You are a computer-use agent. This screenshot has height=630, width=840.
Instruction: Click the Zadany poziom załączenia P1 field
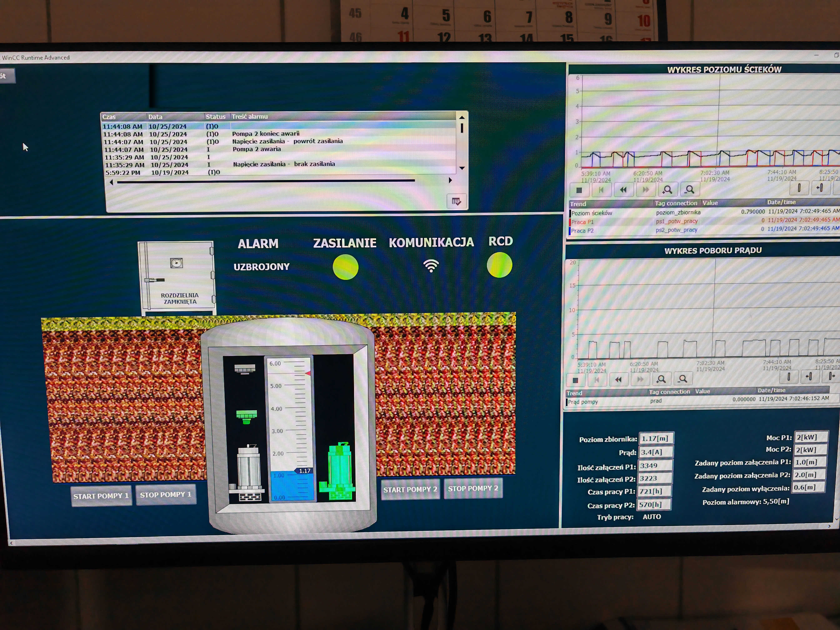810,462
